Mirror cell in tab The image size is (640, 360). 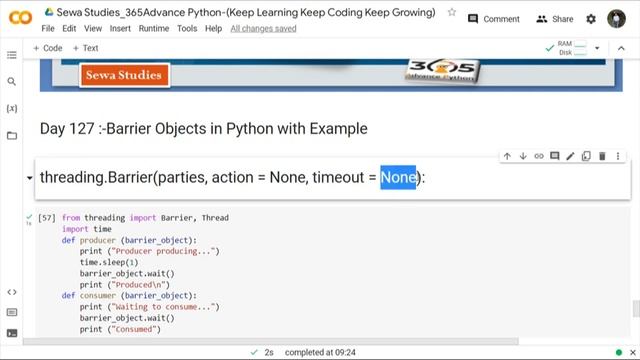(x=586, y=156)
